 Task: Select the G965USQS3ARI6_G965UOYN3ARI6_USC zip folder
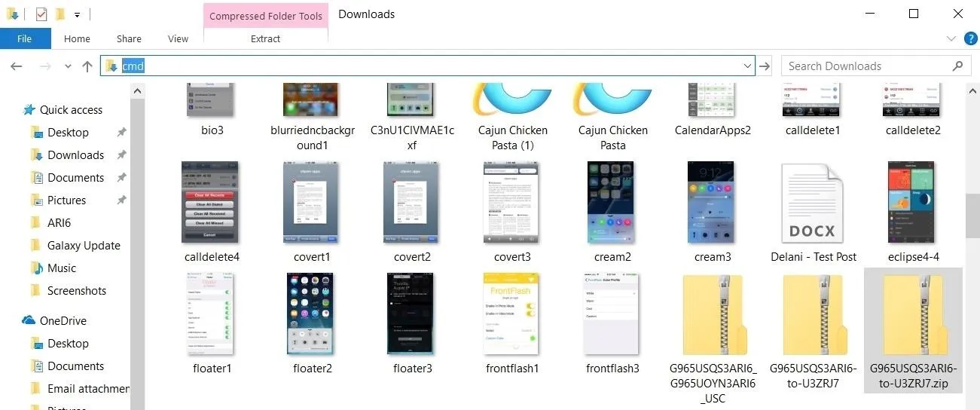click(x=713, y=338)
